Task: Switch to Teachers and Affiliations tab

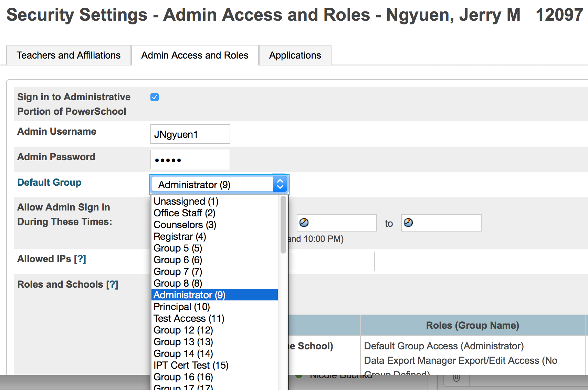Action: [69, 55]
